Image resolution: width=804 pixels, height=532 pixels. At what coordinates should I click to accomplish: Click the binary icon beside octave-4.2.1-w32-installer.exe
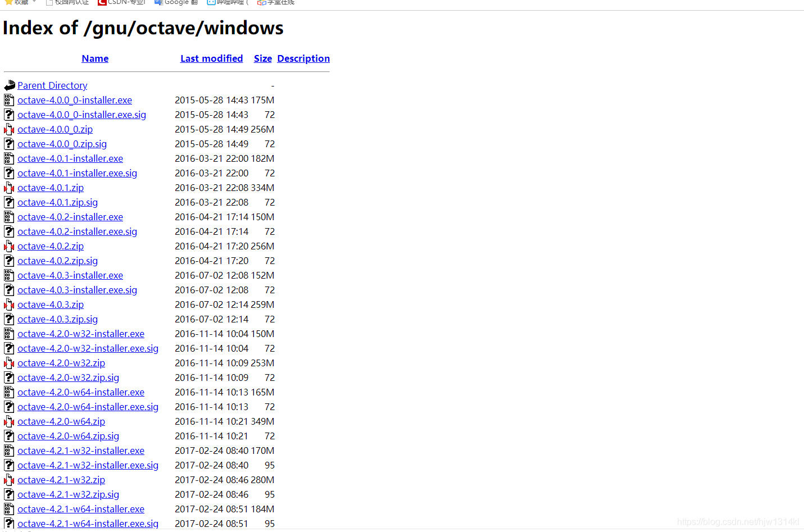click(x=9, y=451)
